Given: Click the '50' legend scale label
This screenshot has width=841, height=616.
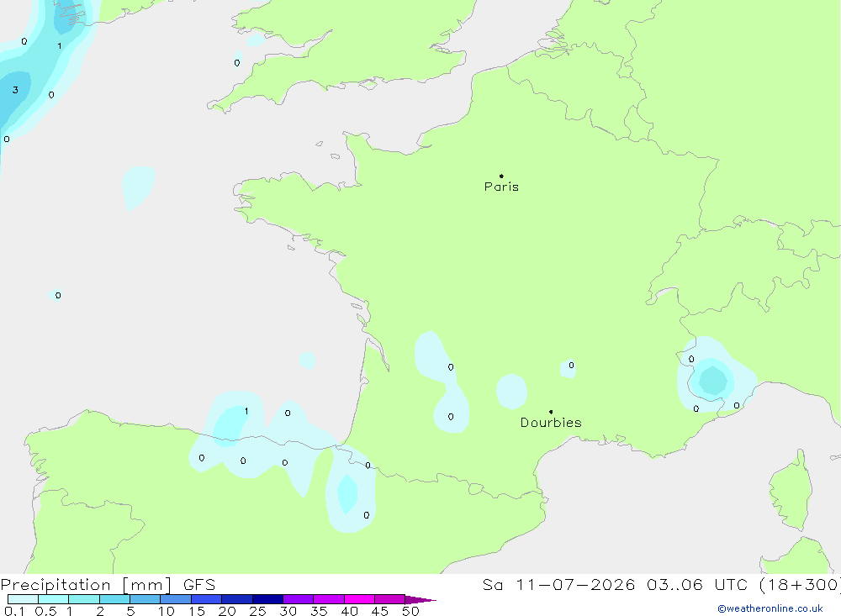Looking at the screenshot, I should pos(411,611).
